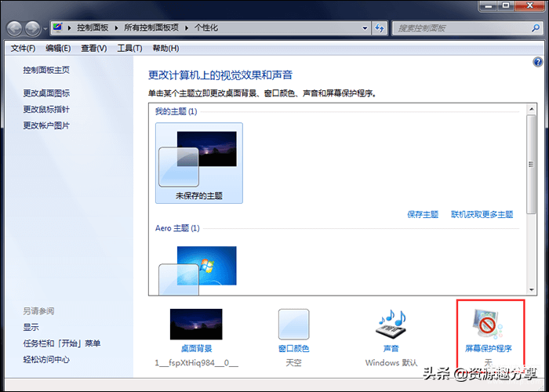
Task: Open the 查看(V) menu
Action: 94,49
